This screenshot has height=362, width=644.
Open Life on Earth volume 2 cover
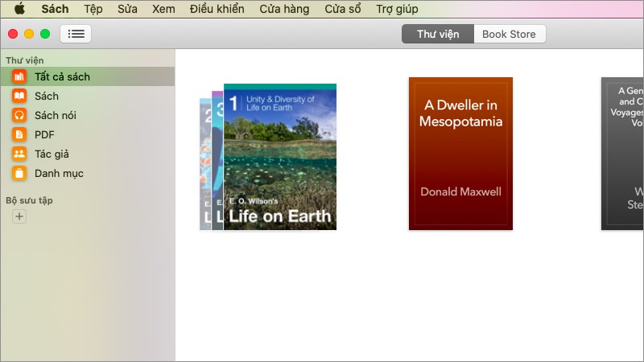(x=205, y=164)
